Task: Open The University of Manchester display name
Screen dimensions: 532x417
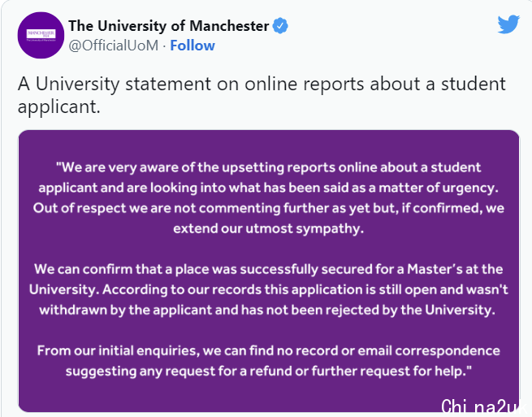Action: point(168,26)
